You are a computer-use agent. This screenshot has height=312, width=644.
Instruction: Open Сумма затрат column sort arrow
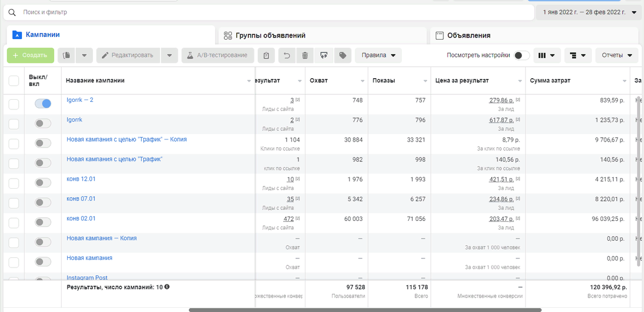[x=625, y=81]
